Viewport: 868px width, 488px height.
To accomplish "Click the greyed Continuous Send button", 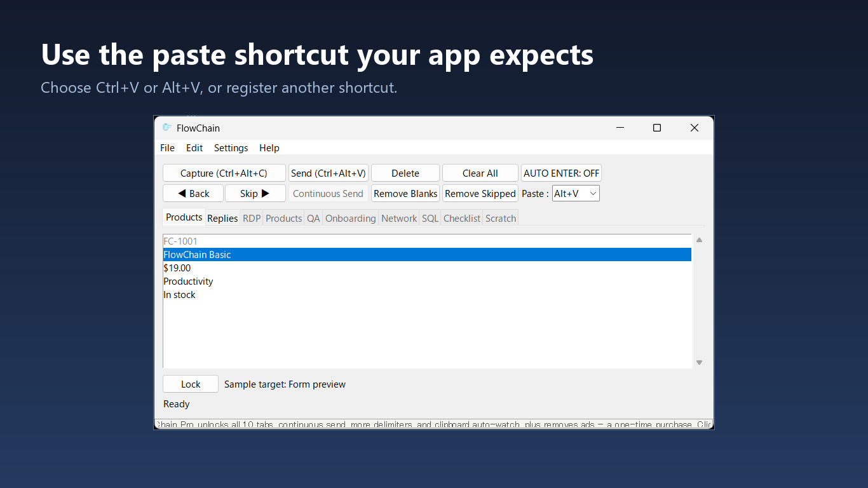I will pyautogui.click(x=329, y=194).
